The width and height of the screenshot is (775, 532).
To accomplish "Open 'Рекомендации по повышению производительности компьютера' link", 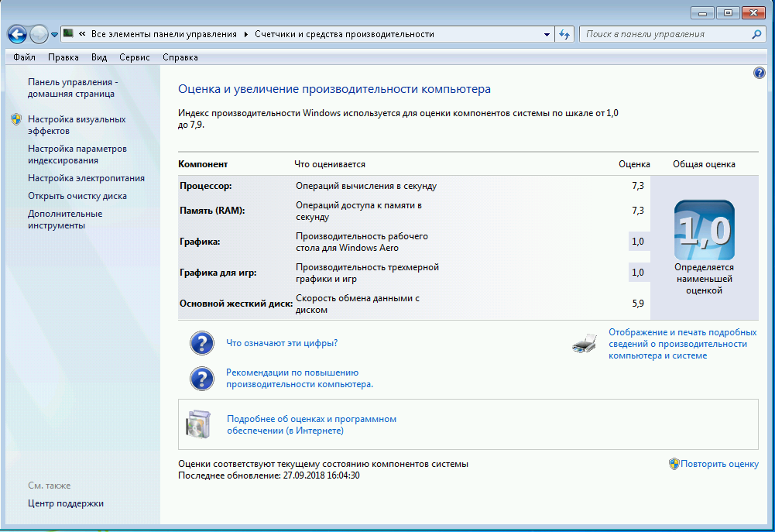I will [300, 378].
